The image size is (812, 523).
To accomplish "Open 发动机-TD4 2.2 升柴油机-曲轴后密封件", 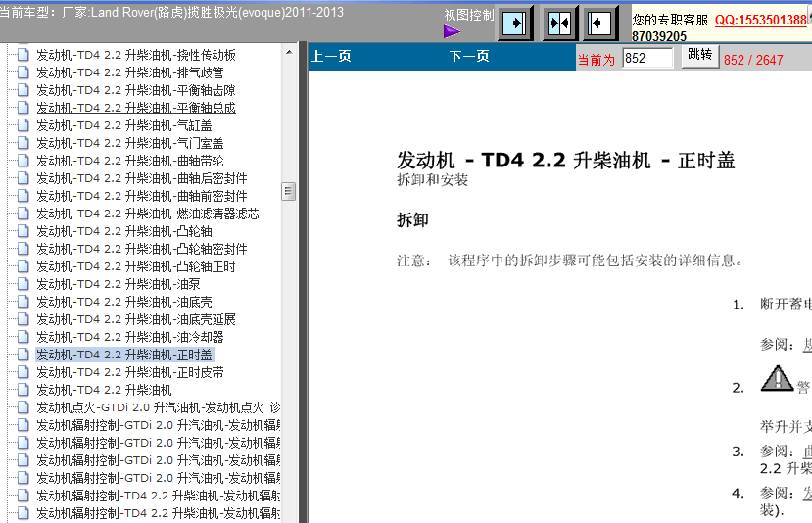I will [x=141, y=178].
